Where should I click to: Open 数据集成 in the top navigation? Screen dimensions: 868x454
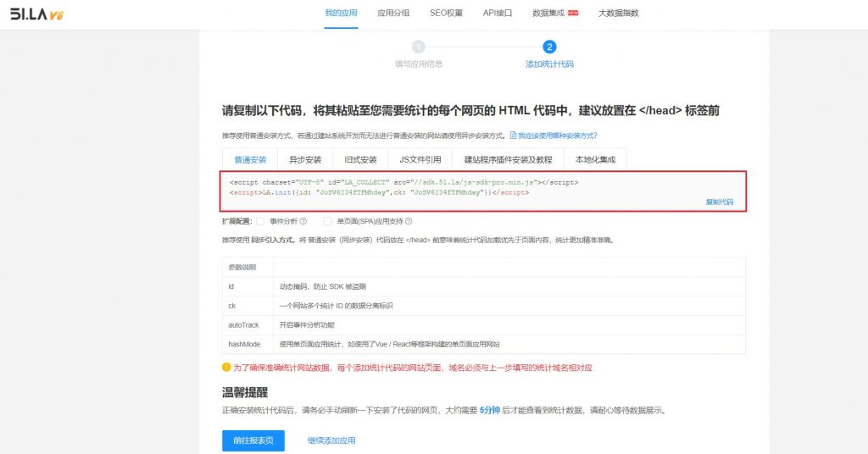[x=548, y=13]
